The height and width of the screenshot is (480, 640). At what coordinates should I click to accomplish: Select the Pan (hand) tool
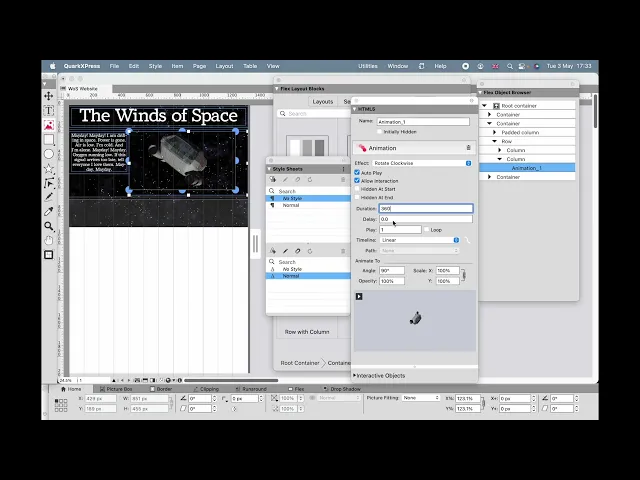point(49,240)
